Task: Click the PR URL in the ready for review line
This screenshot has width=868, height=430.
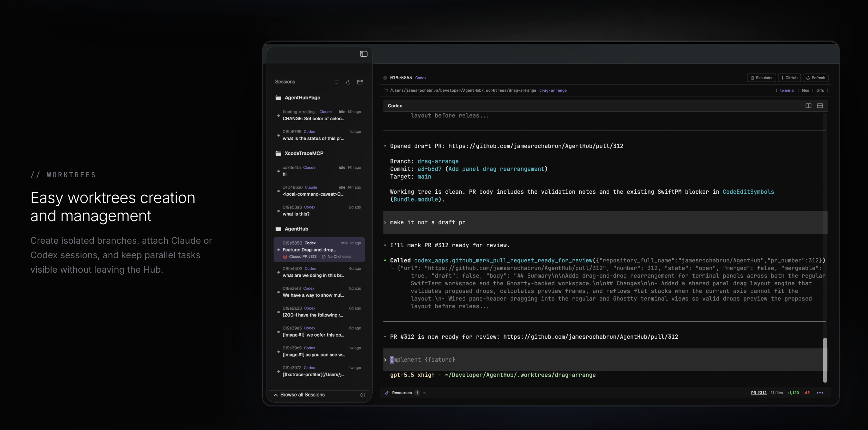Action: (590, 337)
